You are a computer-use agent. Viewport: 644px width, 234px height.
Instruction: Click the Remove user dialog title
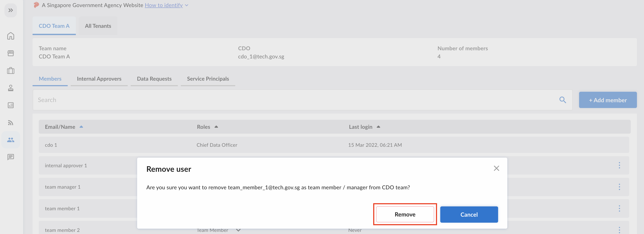pyautogui.click(x=169, y=169)
